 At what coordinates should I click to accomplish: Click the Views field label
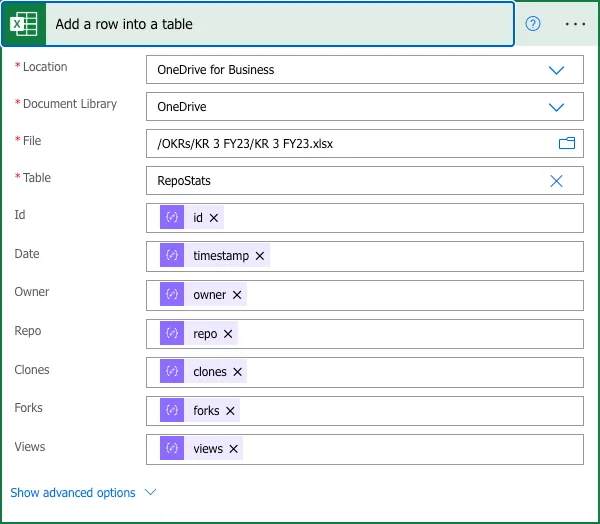[x=30, y=447]
